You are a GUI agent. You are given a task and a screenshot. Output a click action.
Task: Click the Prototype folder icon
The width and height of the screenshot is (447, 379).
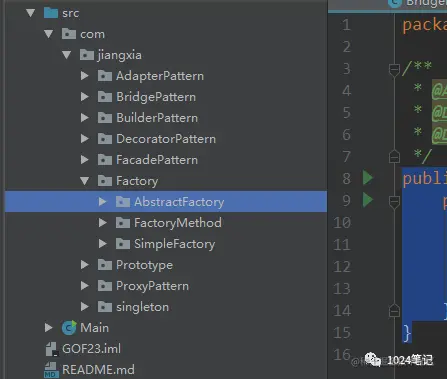tap(105, 265)
